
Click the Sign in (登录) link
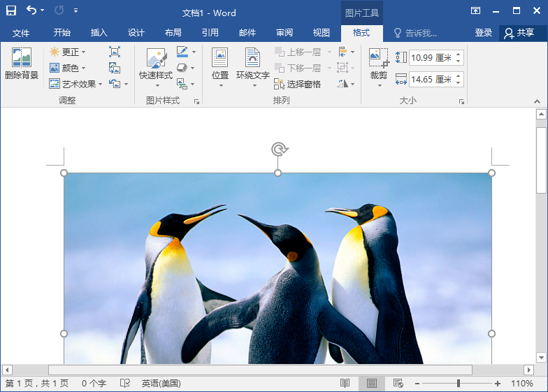[x=484, y=33]
